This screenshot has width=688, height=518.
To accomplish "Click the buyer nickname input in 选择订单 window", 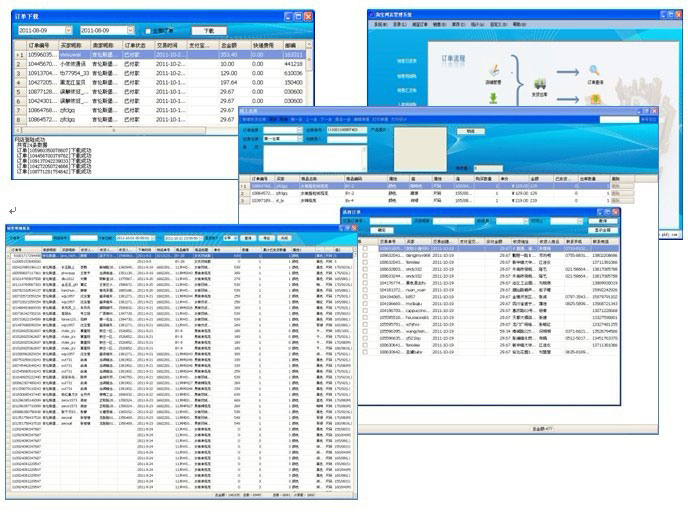I will click(454, 221).
